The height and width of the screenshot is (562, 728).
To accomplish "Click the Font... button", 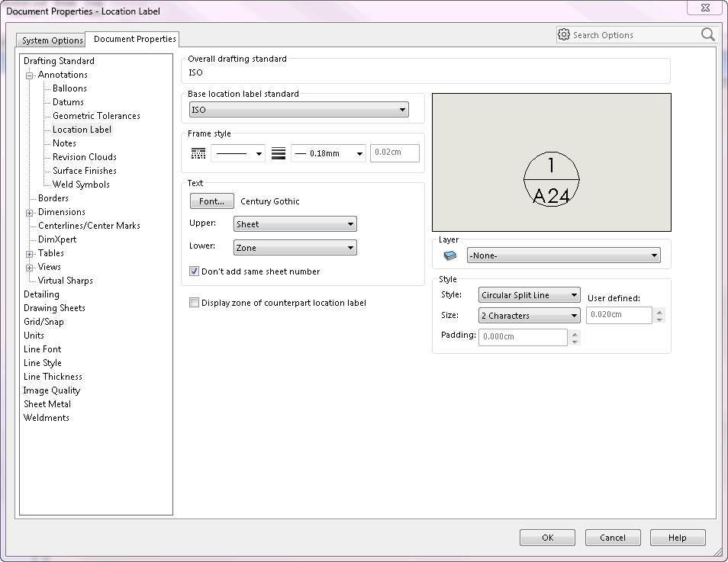I will click(x=211, y=201).
